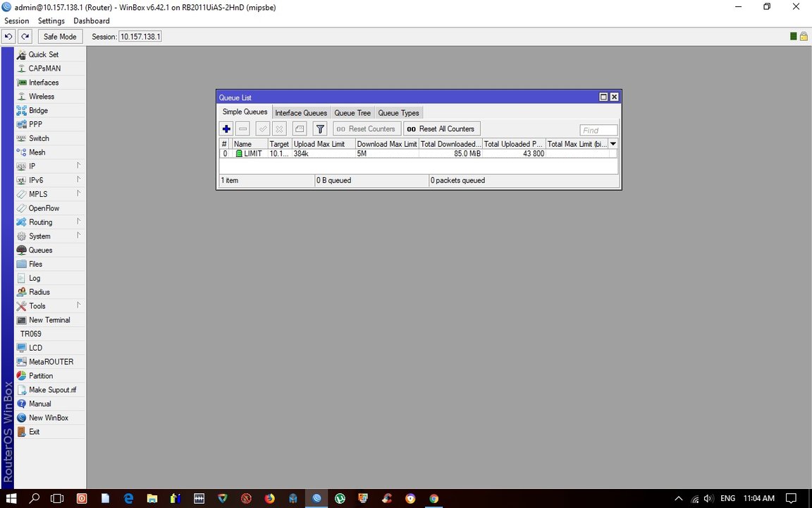812x508 pixels.
Task: Click the Disable (X) queue button
Action: pyautogui.click(x=279, y=129)
